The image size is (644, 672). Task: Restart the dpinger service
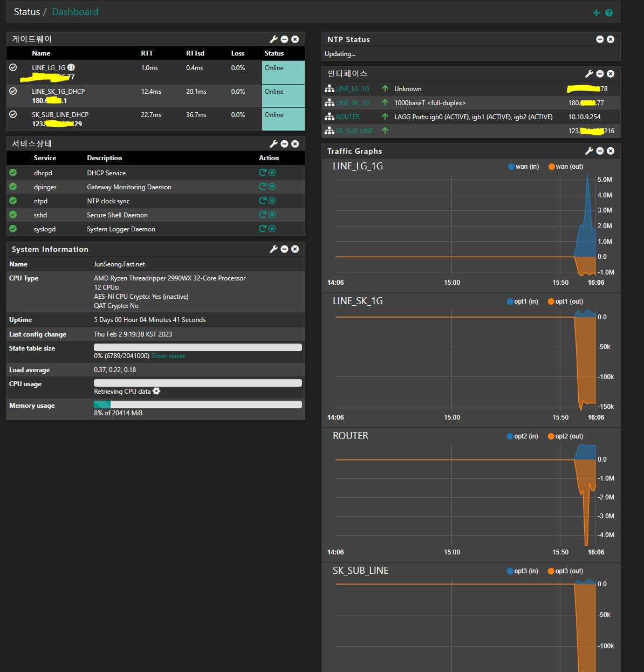pos(263,187)
